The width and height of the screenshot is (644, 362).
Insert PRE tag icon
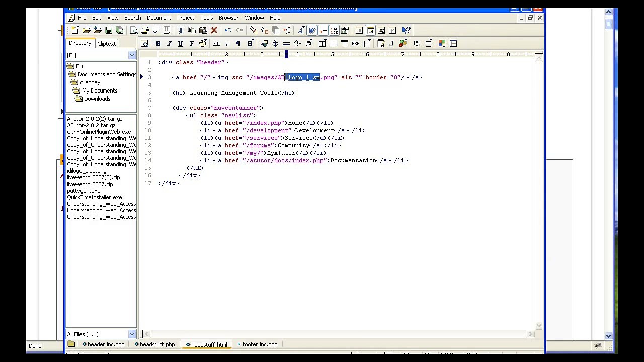pyautogui.click(x=355, y=44)
